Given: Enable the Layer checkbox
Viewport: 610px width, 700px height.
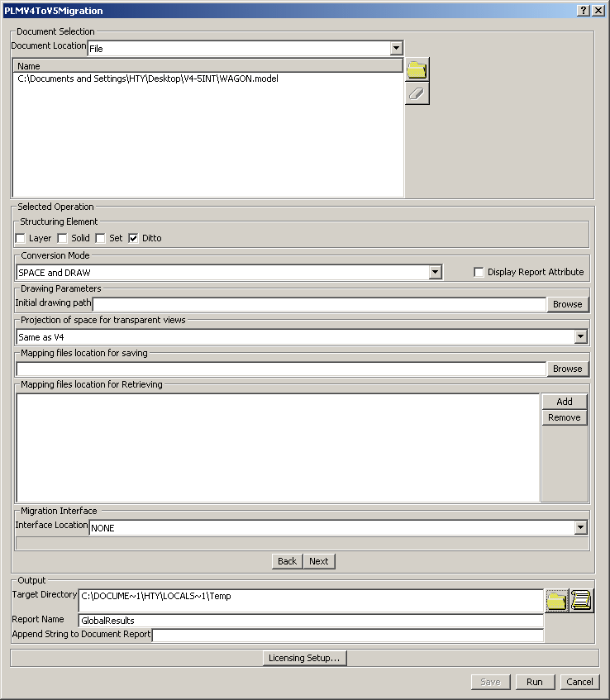Looking at the screenshot, I should pos(21,238).
